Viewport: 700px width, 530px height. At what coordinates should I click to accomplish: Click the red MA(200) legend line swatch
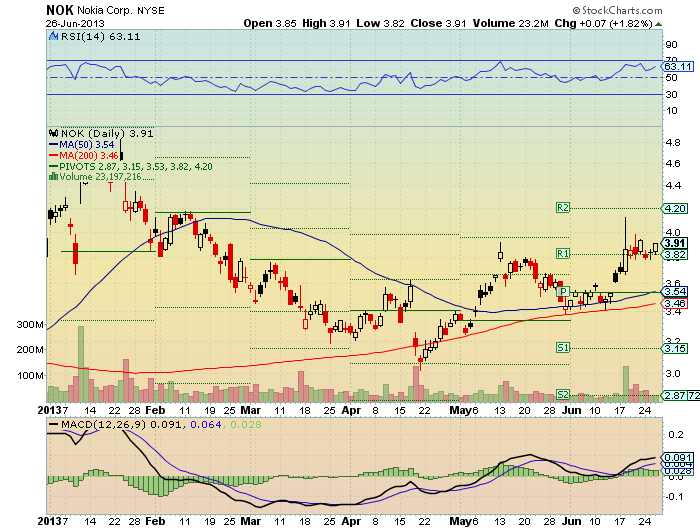53,156
